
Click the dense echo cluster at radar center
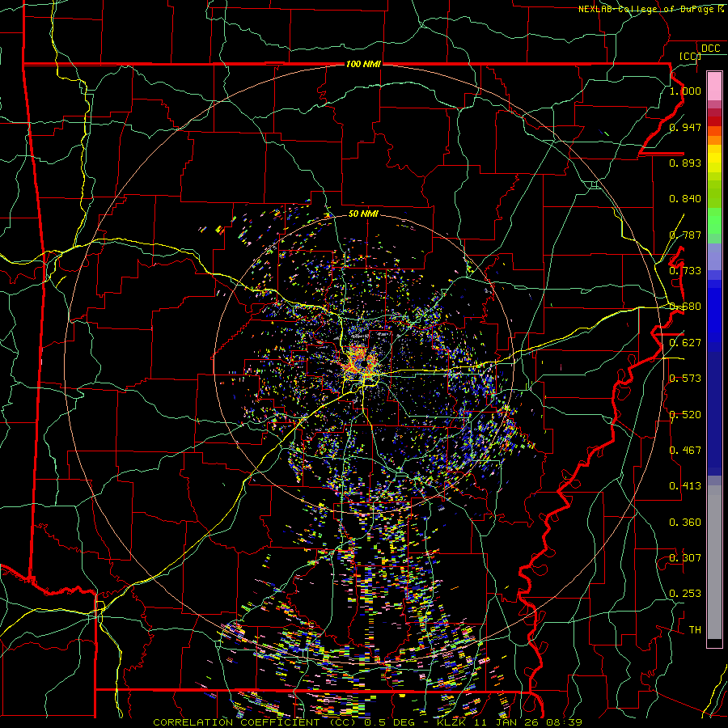tap(362, 365)
